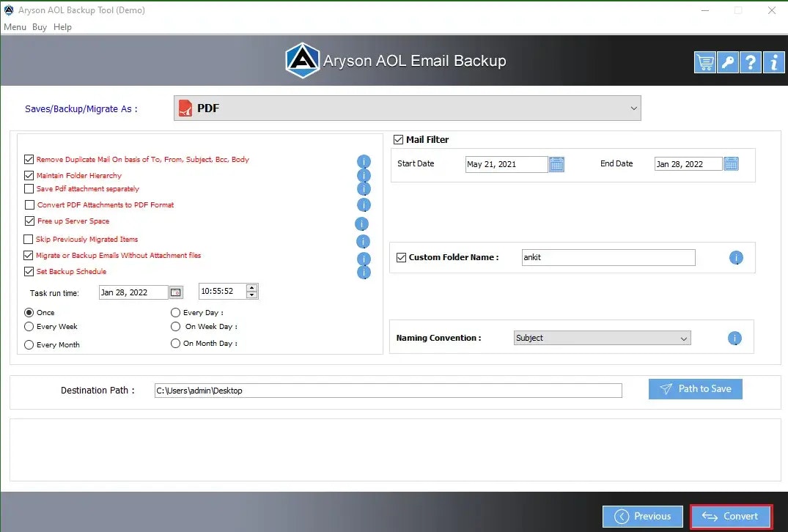Viewport: 788px width, 532px height.
Task: Open the End Date calendar picker
Action: point(732,163)
